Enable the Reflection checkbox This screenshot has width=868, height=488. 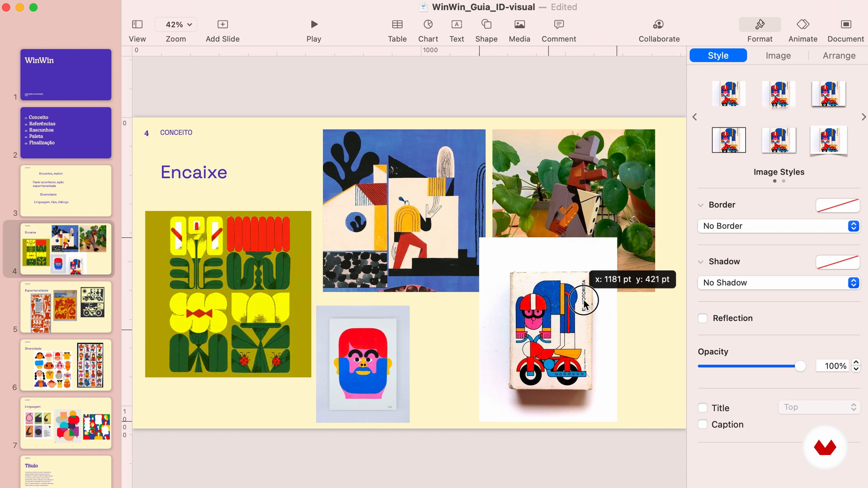tap(703, 318)
